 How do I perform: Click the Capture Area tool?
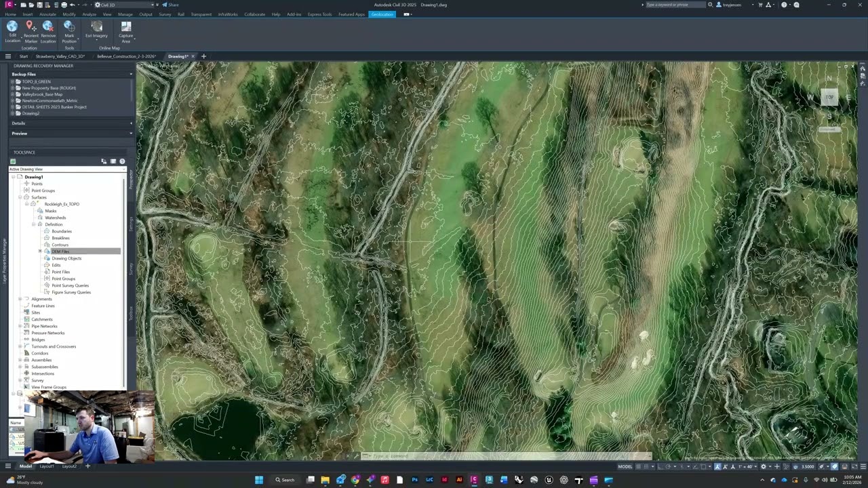126,32
